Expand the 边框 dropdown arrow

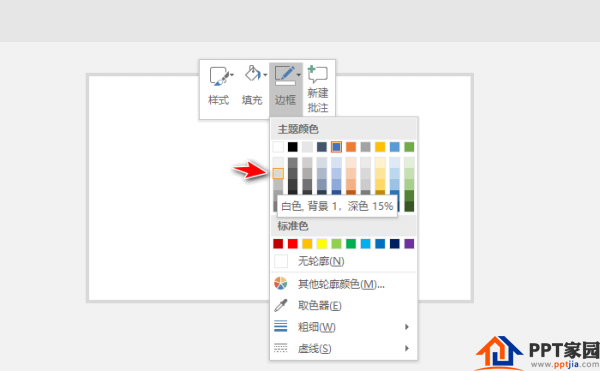[298, 75]
